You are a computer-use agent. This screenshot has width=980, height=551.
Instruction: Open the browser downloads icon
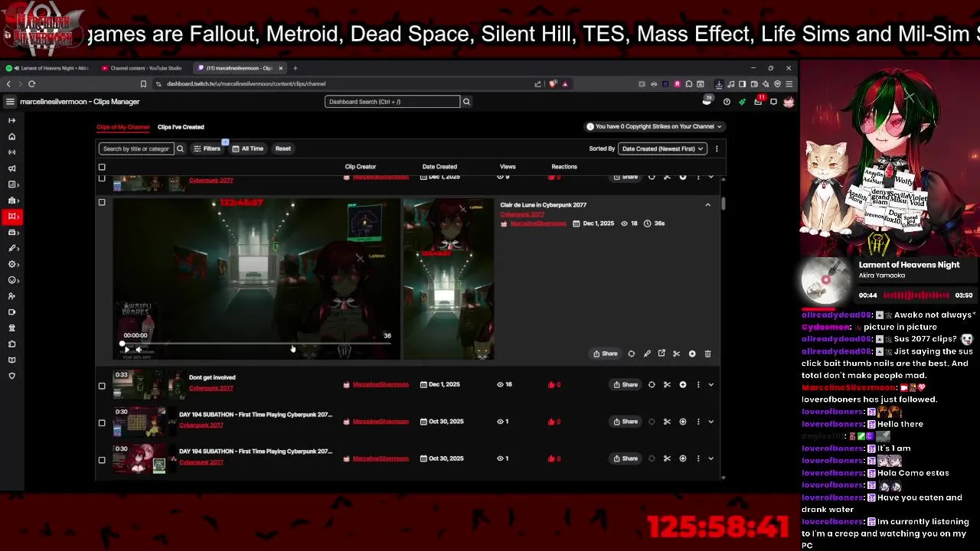coord(719,83)
